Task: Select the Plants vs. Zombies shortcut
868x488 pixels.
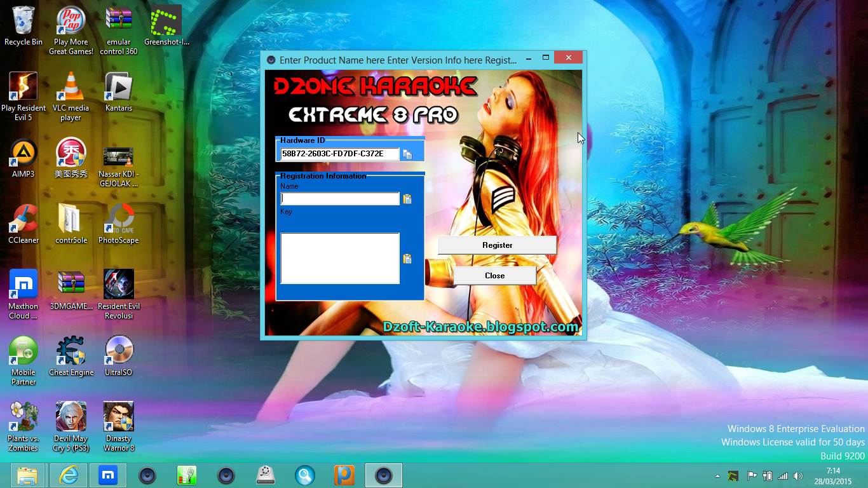Action: tap(24, 427)
